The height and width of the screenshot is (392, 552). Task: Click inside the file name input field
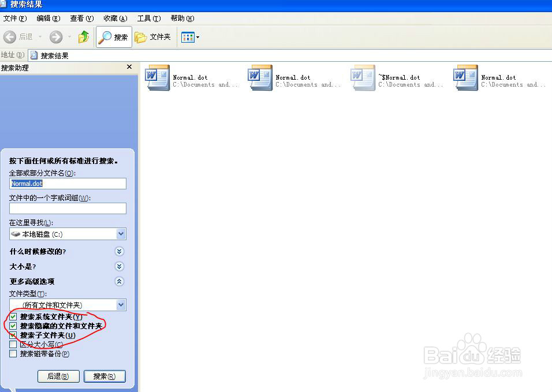pos(68,183)
